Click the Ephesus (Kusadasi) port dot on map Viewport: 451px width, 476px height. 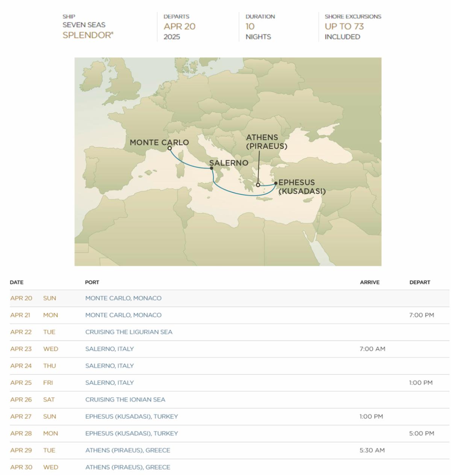click(x=276, y=183)
